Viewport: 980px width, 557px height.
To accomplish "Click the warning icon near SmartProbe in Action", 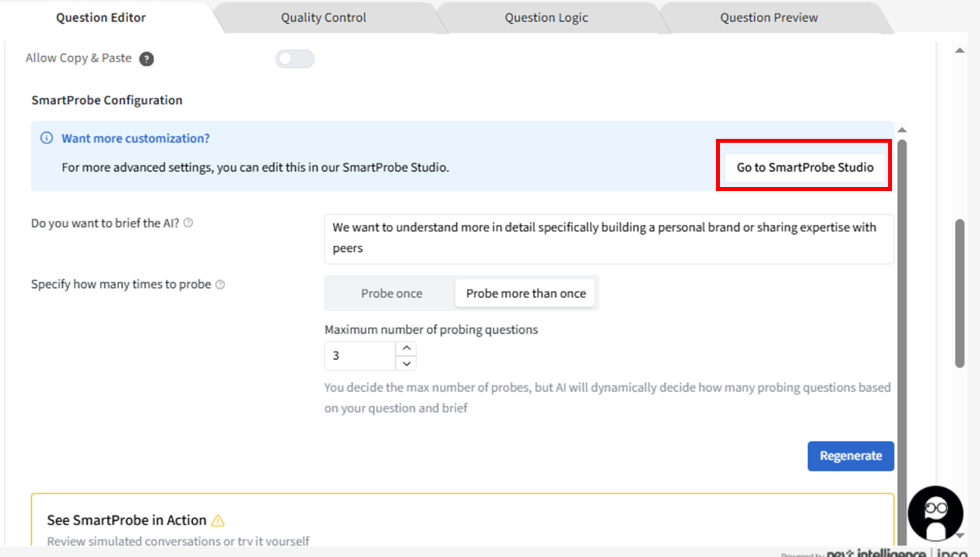I will (x=218, y=521).
